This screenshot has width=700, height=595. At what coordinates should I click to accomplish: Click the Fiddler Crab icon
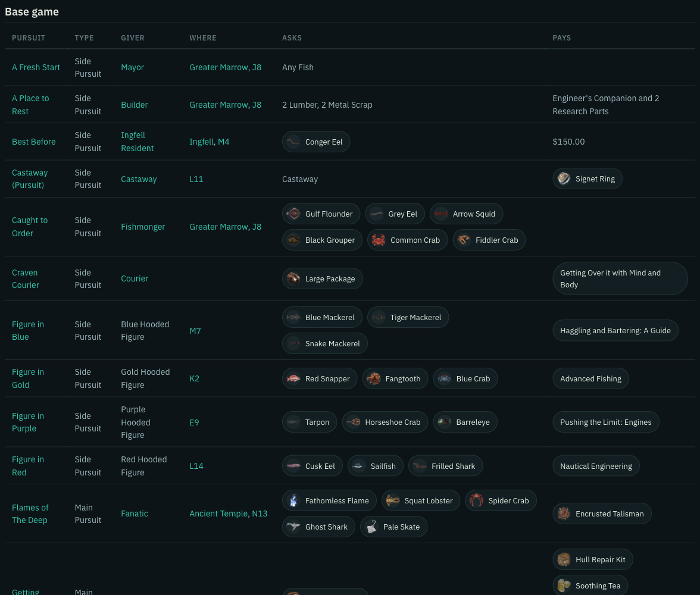464,240
